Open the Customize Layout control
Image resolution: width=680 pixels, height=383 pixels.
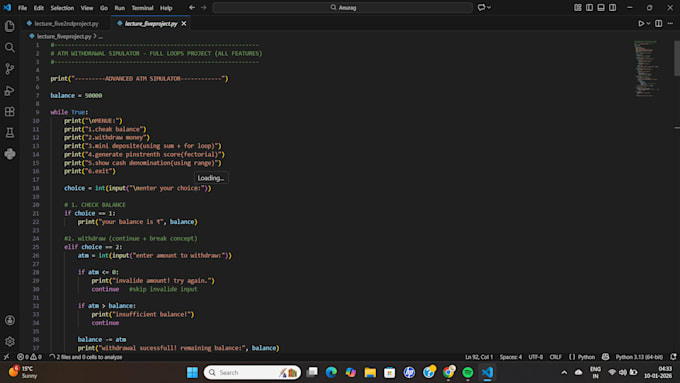point(578,7)
